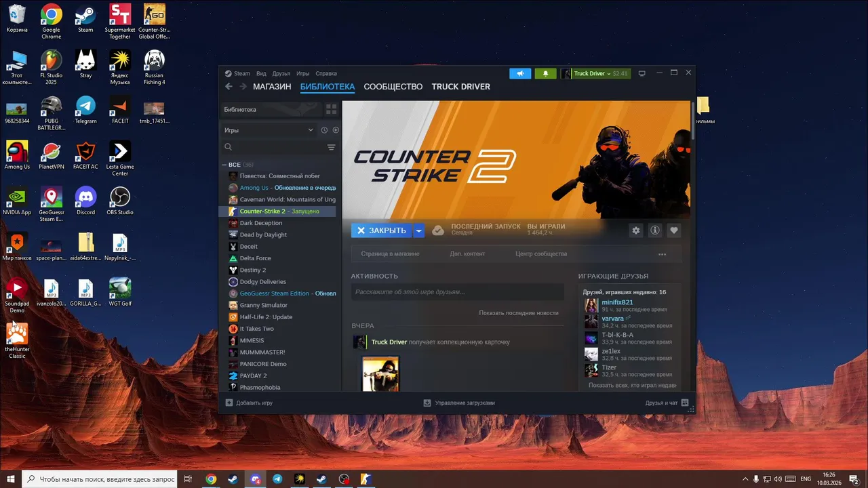This screenshot has width=868, height=488.
Task: Click Добавить игру at the bottom
Action: click(x=249, y=403)
